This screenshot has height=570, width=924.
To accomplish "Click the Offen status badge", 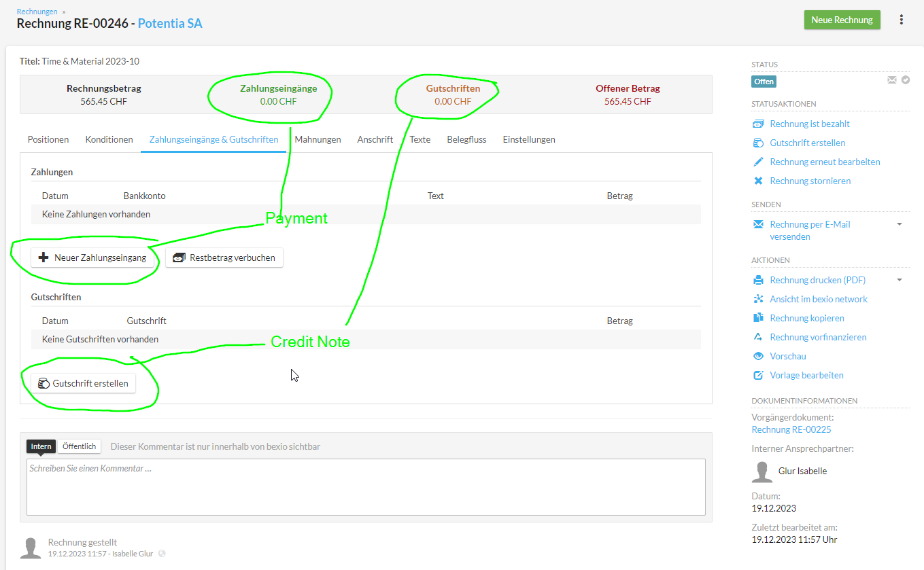I will [764, 82].
